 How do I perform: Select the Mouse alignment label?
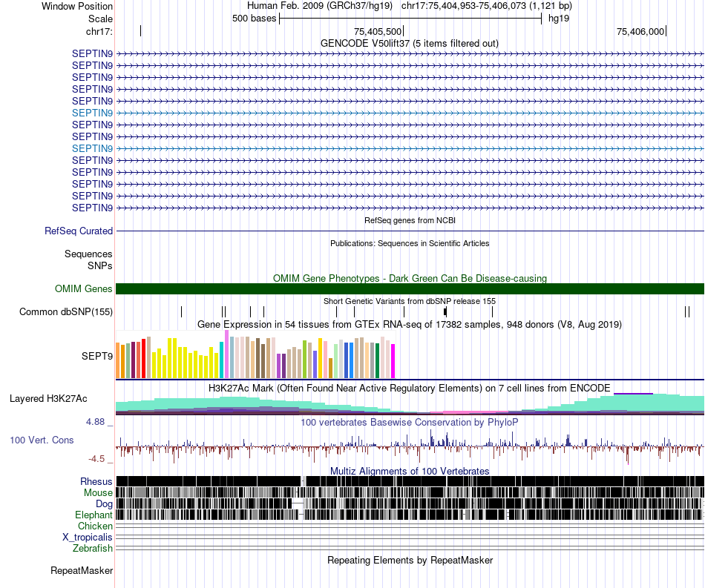point(98,493)
